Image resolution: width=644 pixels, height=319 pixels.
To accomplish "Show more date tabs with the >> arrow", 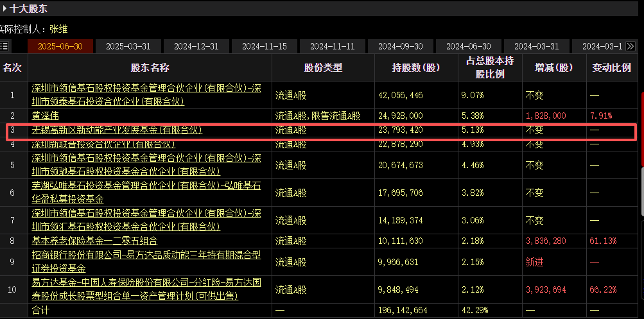I will 631,46.
